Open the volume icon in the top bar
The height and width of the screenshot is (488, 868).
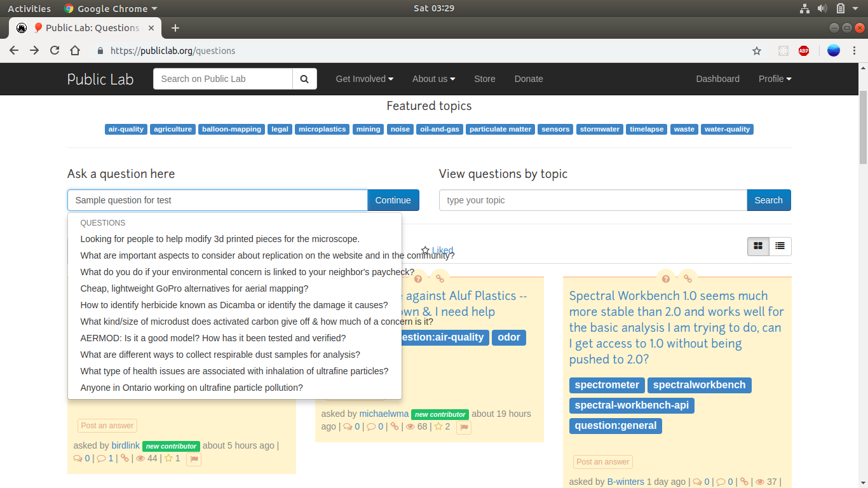click(822, 8)
